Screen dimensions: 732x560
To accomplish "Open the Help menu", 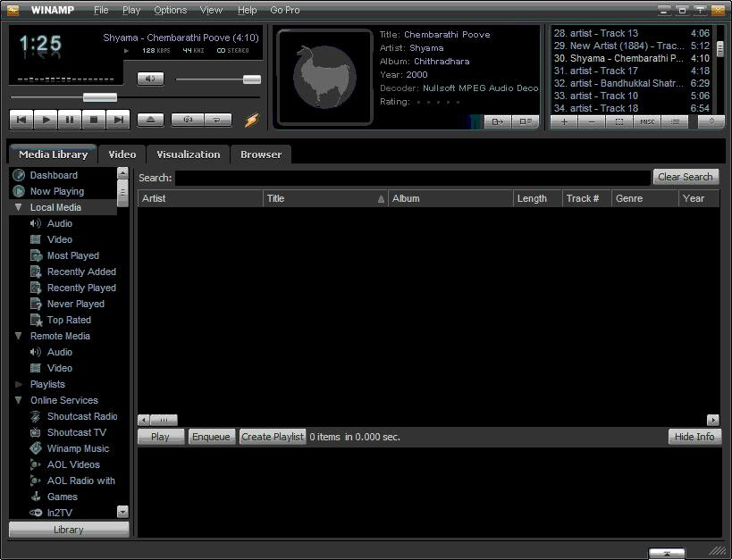I will [247, 10].
